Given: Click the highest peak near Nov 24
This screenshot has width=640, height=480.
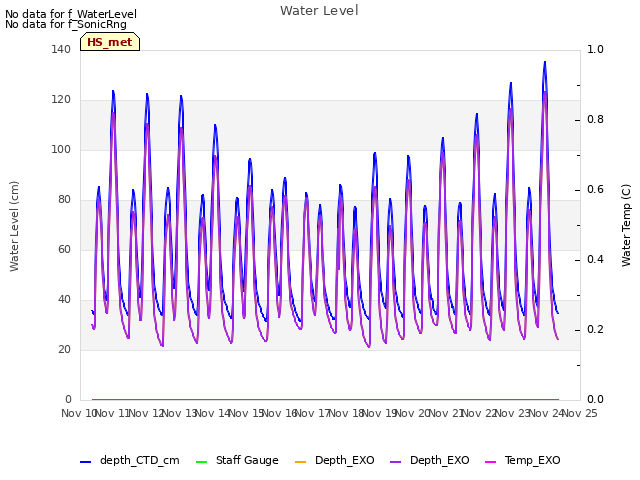Looking at the screenshot, I should [x=545, y=62].
